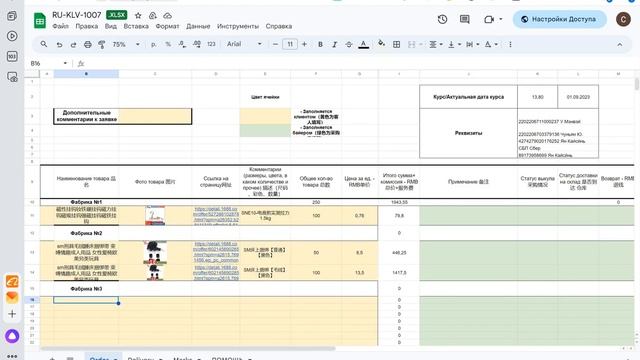Open the fill color paint bucket

click(381, 44)
